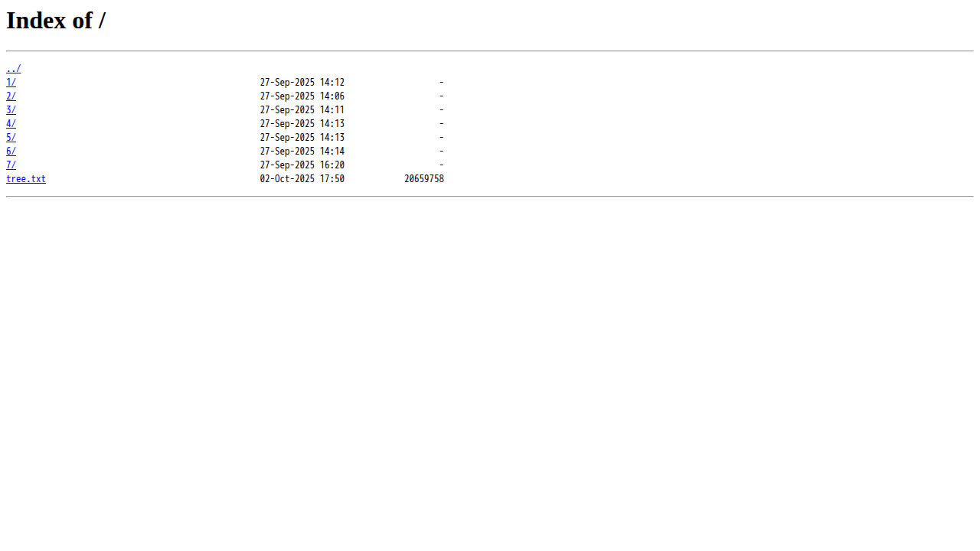The image size is (980, 551).
Task: Click the 27-Sep-2025 16:20 timestamp
Action: tap(302, 165)
